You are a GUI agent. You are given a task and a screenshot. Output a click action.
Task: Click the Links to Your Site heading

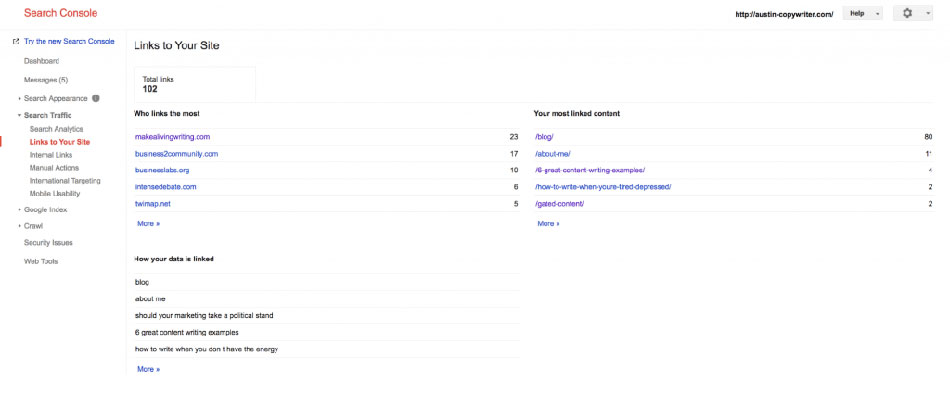(176, 45)
